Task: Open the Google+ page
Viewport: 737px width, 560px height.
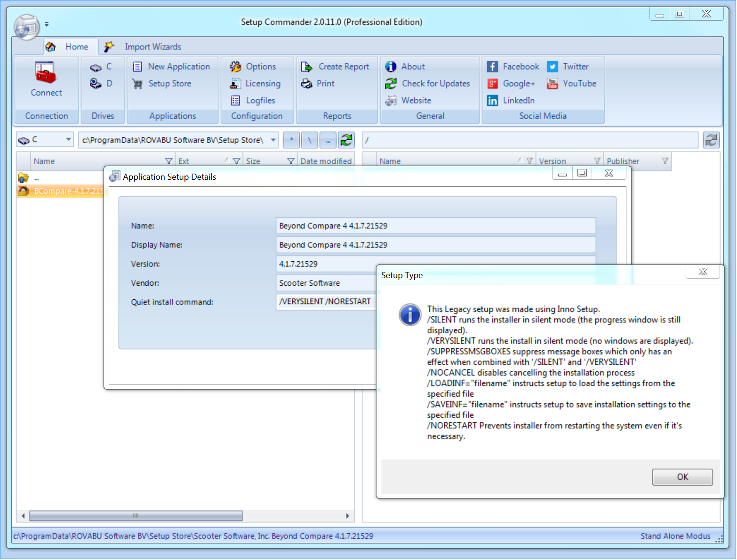Action: pos(511,84)
